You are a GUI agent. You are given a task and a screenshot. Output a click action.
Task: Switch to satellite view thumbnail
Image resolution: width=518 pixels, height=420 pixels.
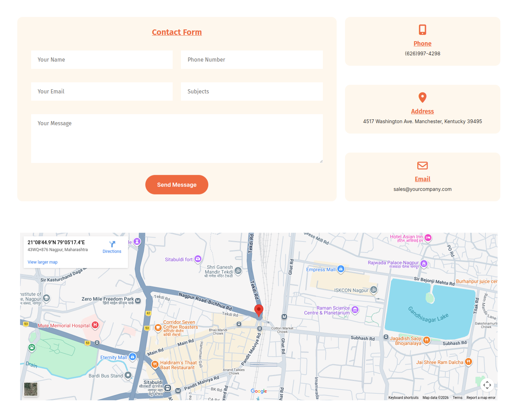(31, 389)
